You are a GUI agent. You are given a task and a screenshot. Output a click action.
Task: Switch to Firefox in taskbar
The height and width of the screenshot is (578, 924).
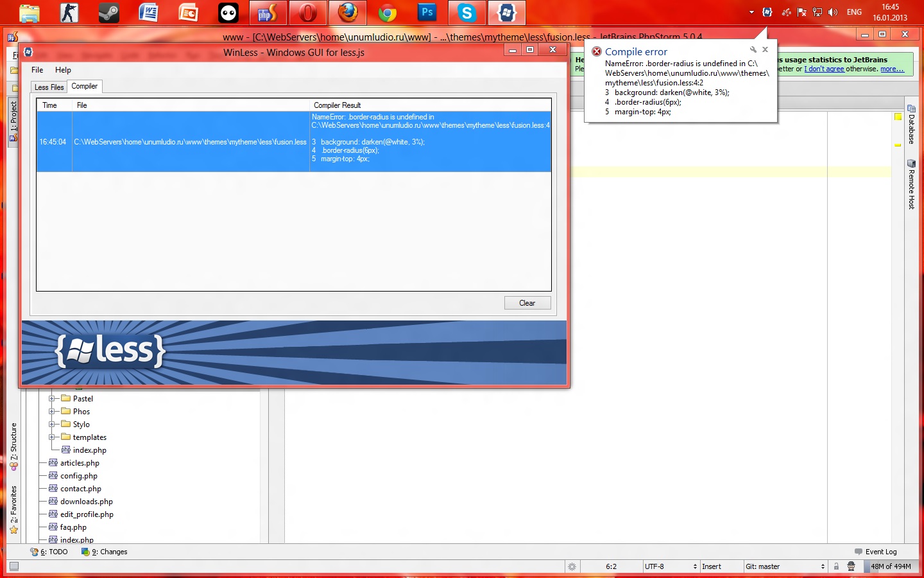348,13
